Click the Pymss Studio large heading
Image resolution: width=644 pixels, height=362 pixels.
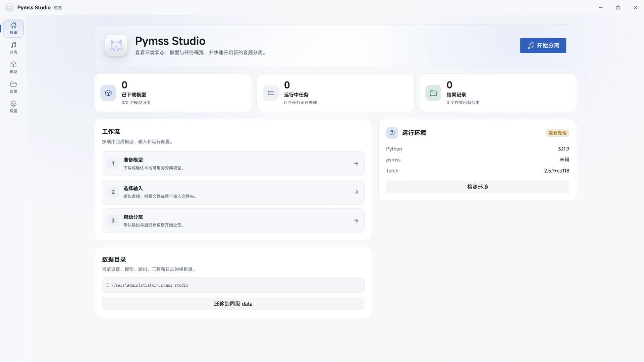pyautogui.click(x=170, y=41)
